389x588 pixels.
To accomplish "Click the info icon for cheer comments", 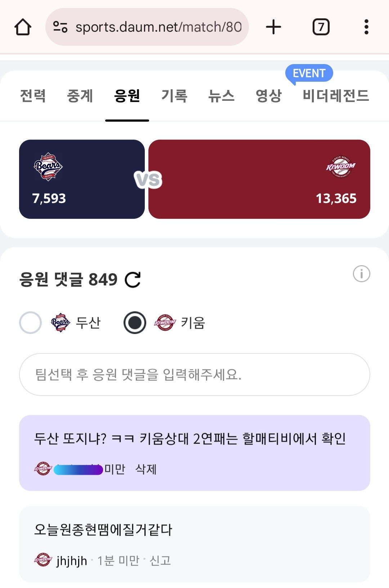I will coord(361,274).
